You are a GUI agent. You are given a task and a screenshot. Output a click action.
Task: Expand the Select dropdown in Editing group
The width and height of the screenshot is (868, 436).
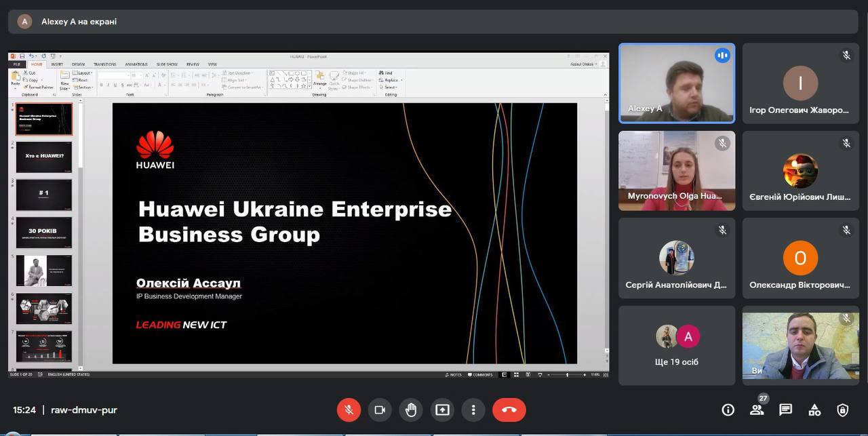tap(389, 87)
